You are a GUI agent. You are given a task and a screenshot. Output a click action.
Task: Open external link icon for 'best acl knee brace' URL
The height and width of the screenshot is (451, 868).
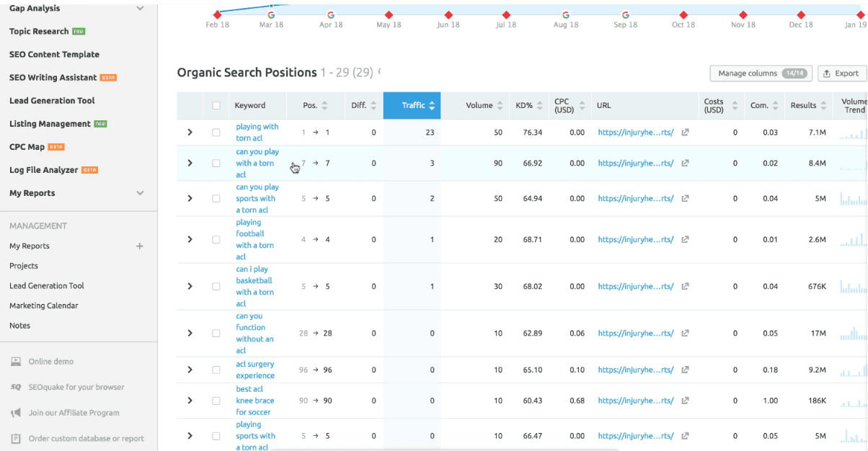685,400
